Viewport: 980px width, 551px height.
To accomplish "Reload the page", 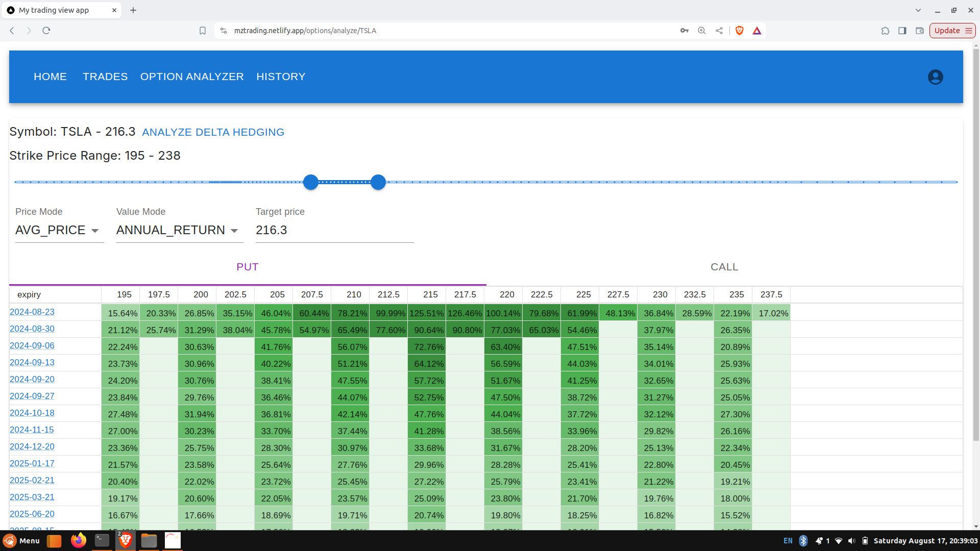I will (46, 31).
